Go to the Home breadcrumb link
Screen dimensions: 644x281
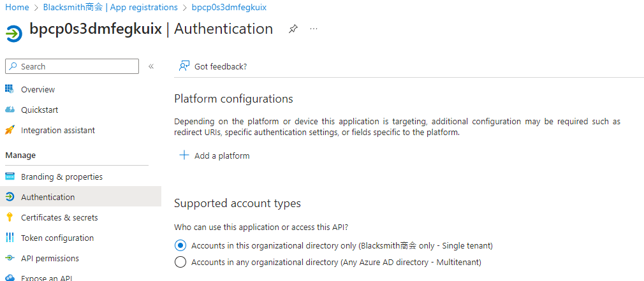click(x=17, y=7)
